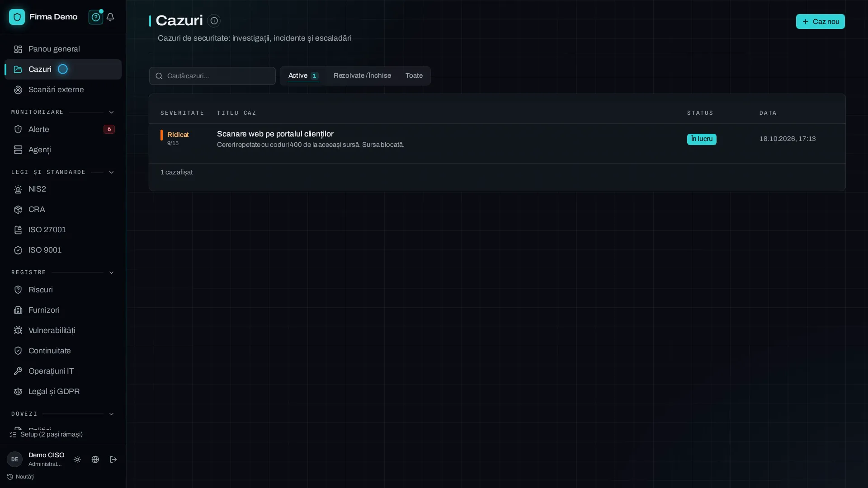Open the CRA section

tap(63, 209)
